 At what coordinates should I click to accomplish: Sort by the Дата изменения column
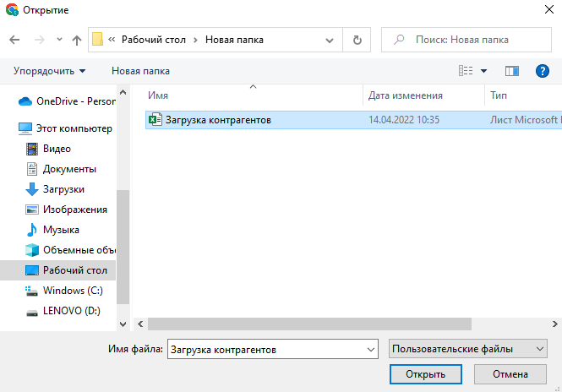tap(406, 96)
